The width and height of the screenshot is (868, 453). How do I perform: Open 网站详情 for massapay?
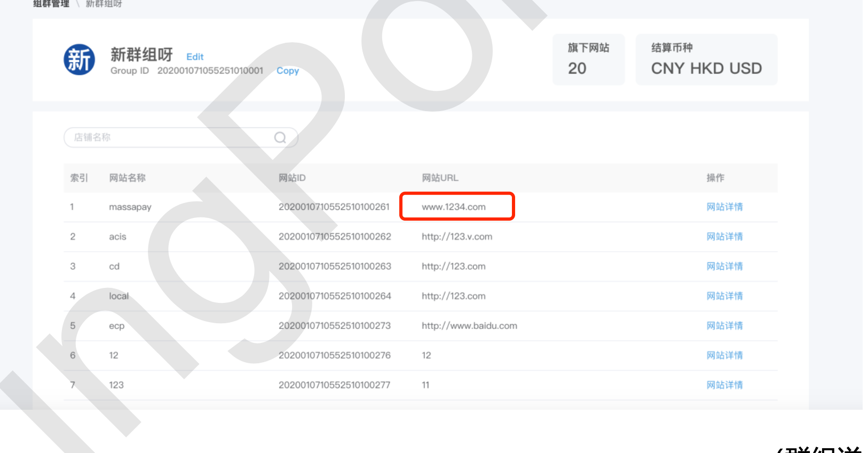click(724, 207)
